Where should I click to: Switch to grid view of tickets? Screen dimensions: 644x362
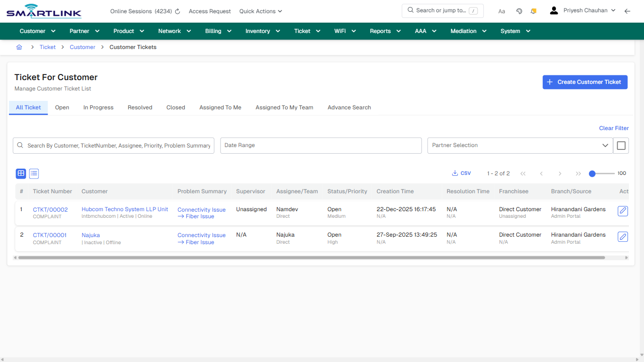point(21,173)
